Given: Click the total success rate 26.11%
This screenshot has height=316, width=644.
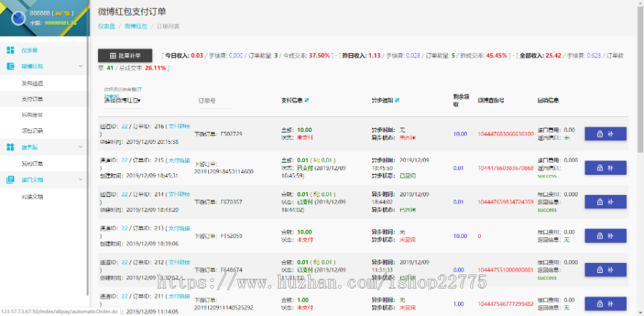Looking at the screenshot, I should [155, 68].
